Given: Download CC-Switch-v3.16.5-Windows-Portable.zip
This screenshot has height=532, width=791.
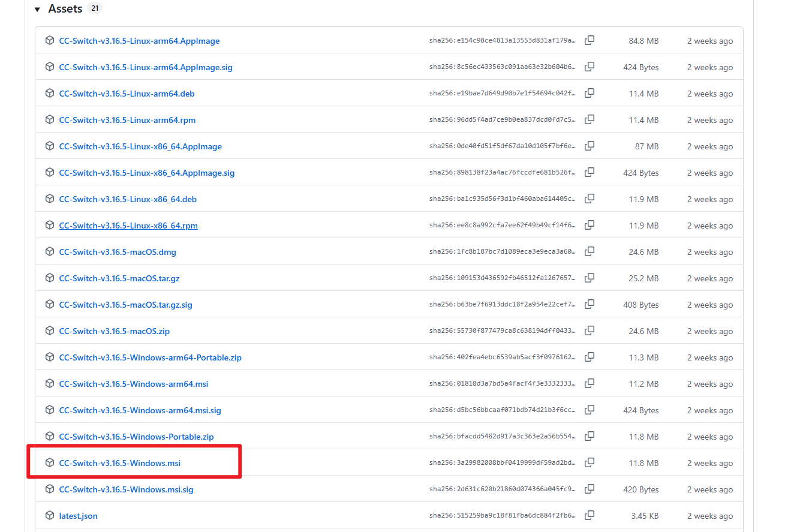Looking at the screenshot, I should (137, 437).
